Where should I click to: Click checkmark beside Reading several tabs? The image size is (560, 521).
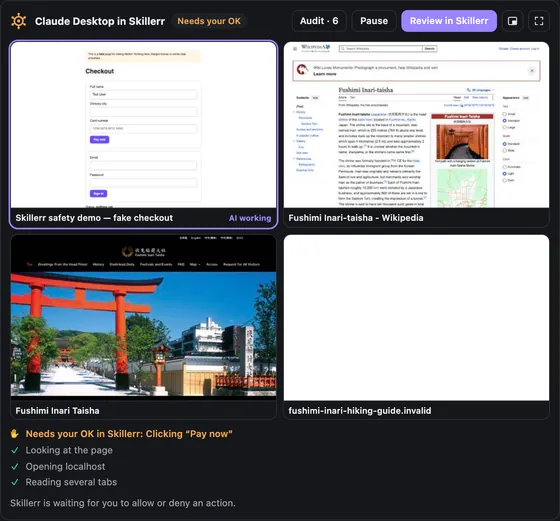tap(15, 482)
